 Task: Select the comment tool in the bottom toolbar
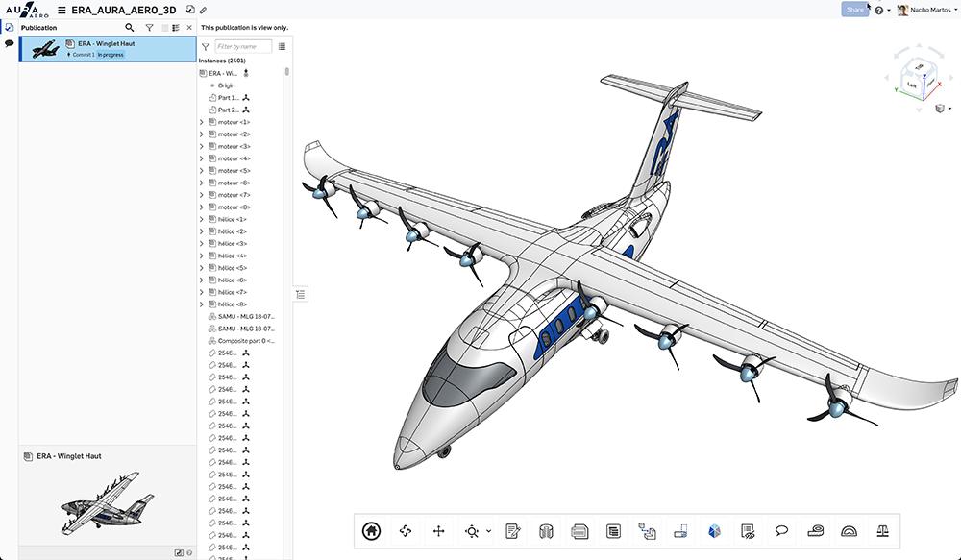tap(781, 530)
